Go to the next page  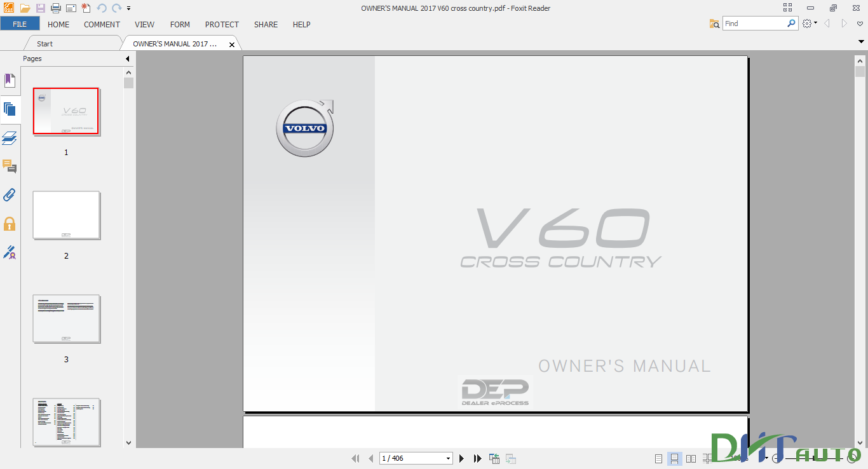pyautogui.click(x=462, y=458)
